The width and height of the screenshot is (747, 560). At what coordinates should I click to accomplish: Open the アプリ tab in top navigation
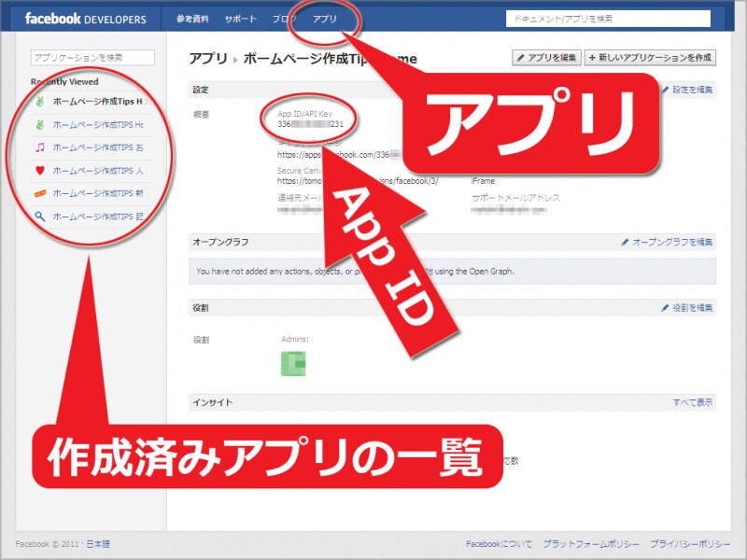(324, 19)
